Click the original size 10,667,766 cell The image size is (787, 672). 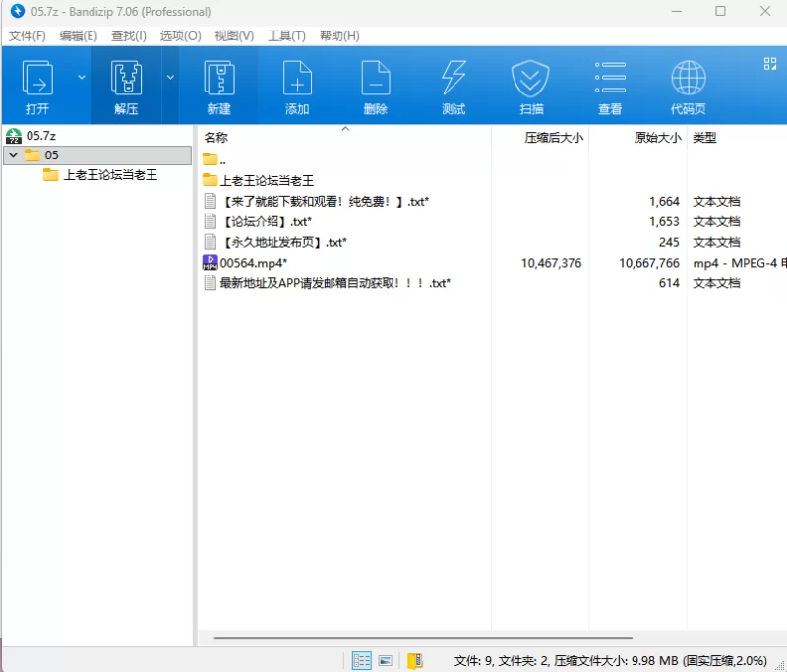pyautogui.click(x=649, y=263)
